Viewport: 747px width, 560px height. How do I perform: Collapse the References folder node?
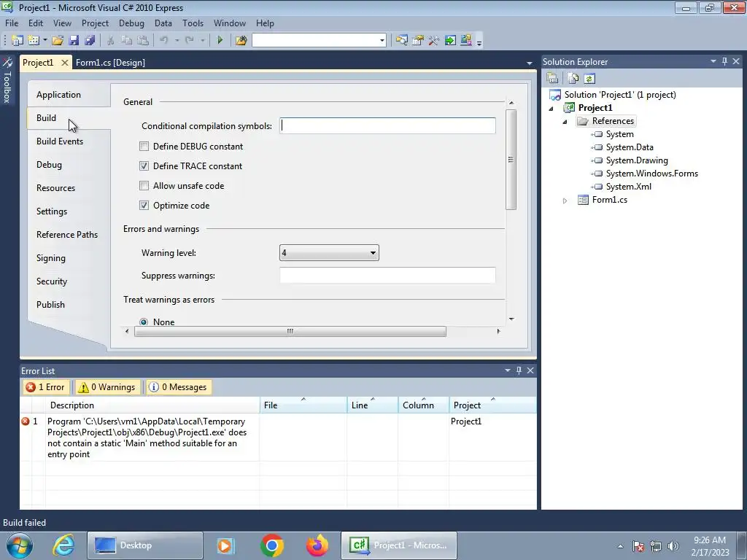pyautogui.click(x=565, y=122)
